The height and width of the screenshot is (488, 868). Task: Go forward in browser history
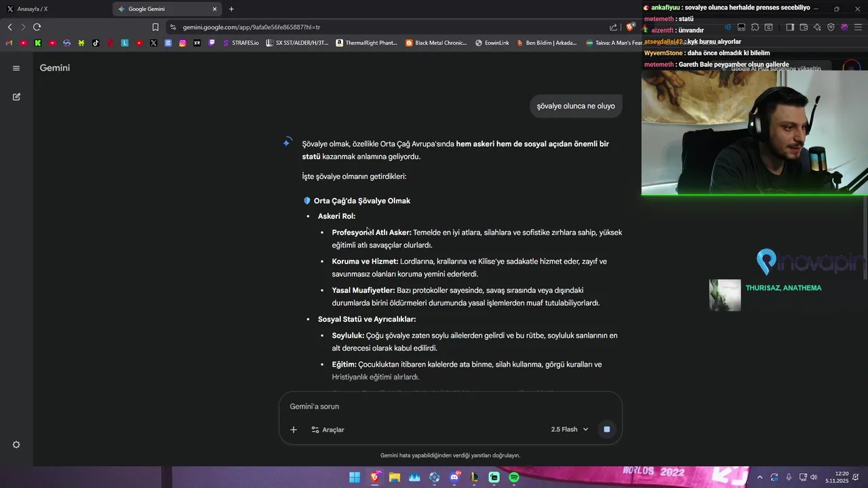pos(23,27)
